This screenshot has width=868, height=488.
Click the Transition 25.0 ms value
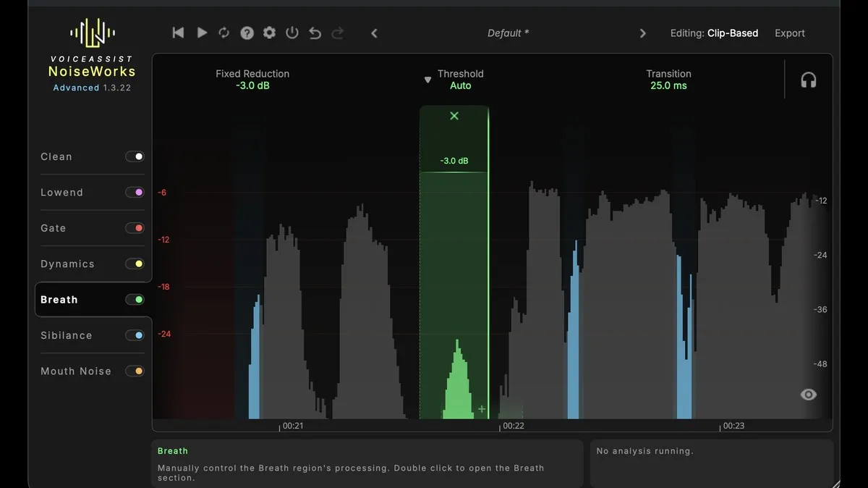[x=668, y=85]
